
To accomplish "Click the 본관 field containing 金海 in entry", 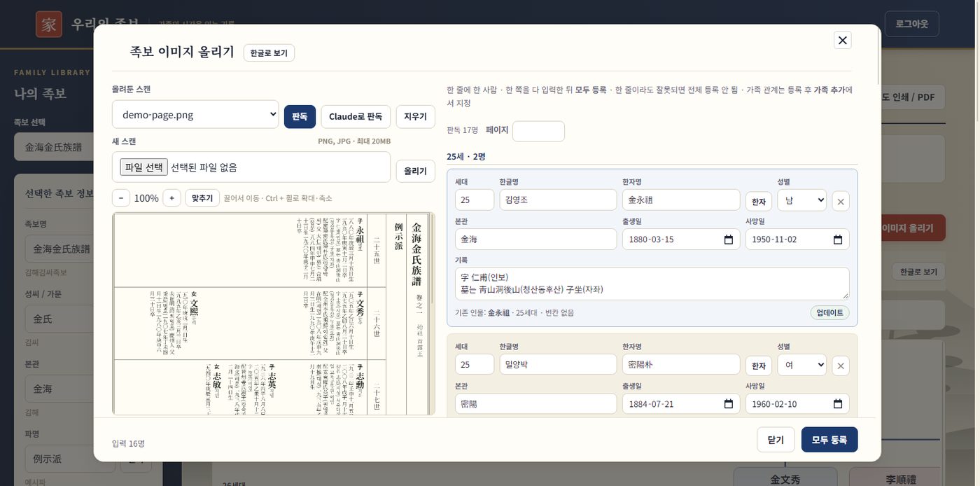I will click(x=535, y=239).
